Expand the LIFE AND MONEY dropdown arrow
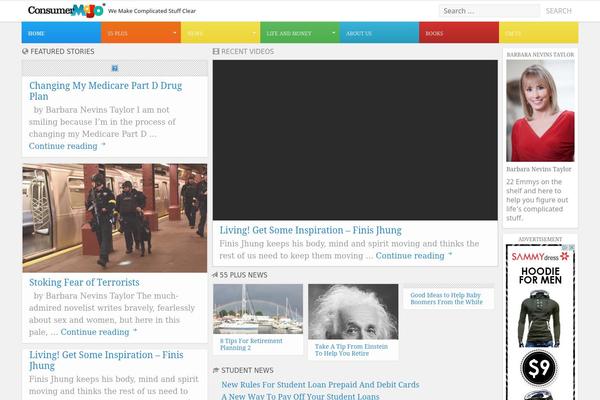Viewport: 600px width, 400px height. [334, 33]
